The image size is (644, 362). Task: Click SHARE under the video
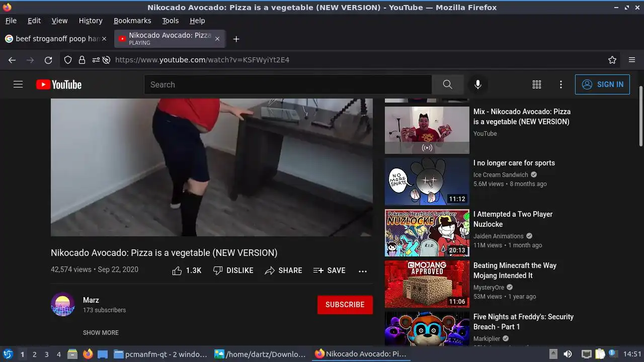pos(283,270)
